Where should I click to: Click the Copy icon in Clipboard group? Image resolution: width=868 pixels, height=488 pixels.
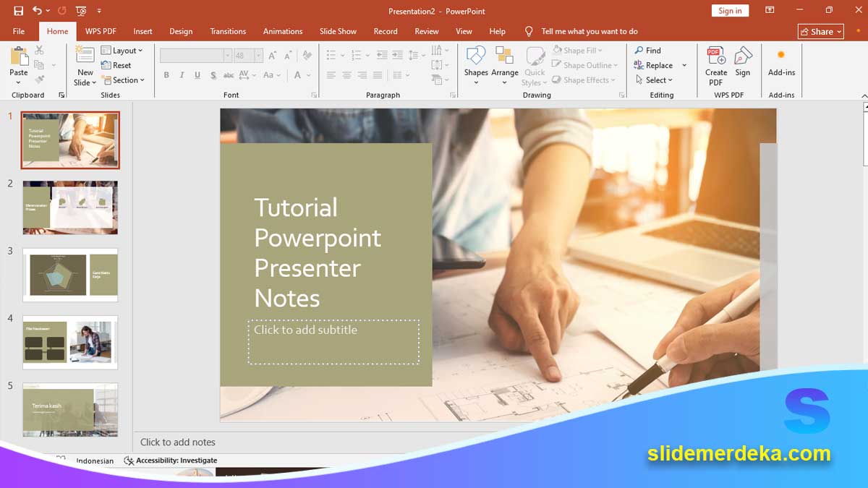[39, 65]
